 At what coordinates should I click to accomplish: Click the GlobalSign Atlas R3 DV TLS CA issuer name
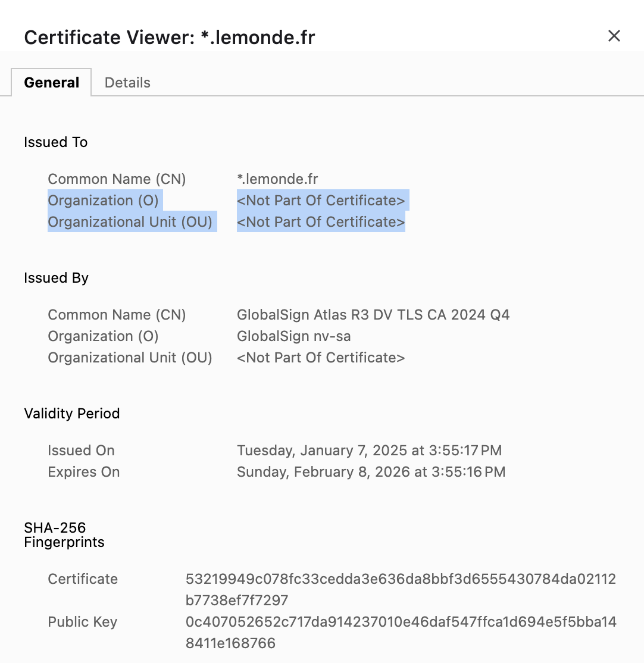(x=373, y=315)
